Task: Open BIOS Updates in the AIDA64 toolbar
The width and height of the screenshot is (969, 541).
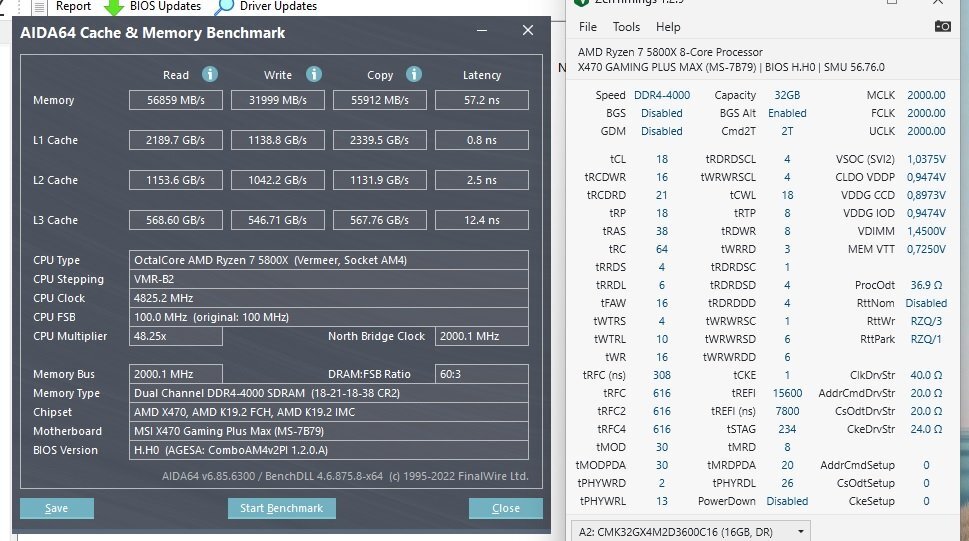Action: (152, 7)
